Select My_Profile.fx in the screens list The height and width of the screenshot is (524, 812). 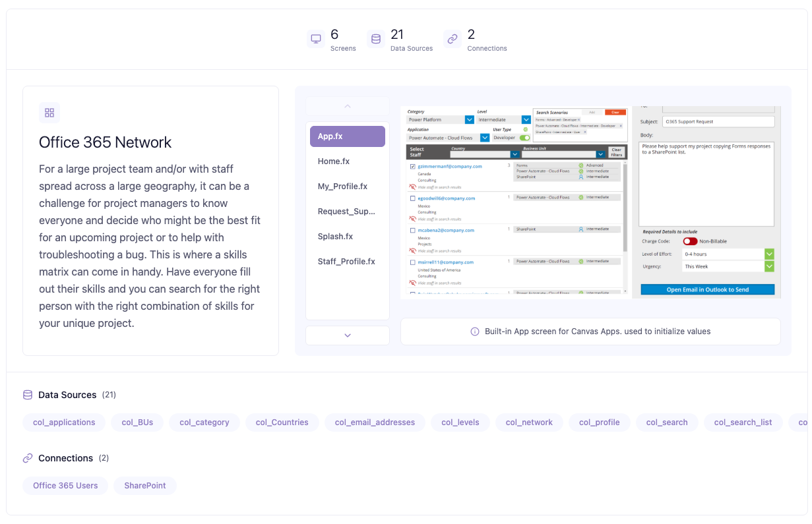click(348, 187)
